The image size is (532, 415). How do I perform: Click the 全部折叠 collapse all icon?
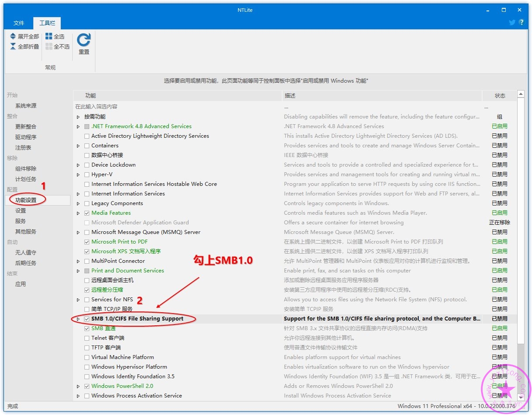coord(13,46)
